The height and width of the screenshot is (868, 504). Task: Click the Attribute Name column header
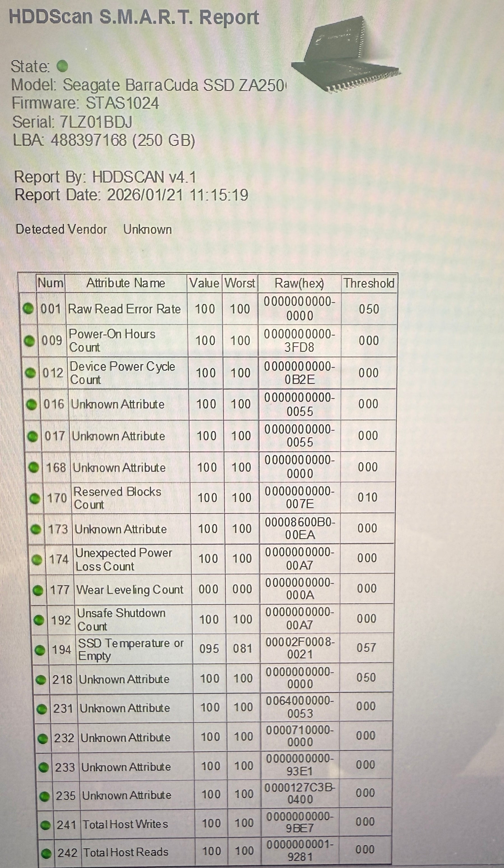tap(126, 283)
